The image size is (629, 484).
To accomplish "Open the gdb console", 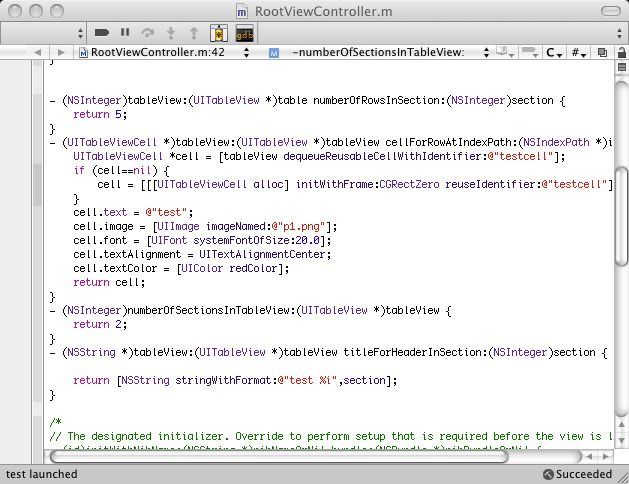I will click(x=244, y=33).
